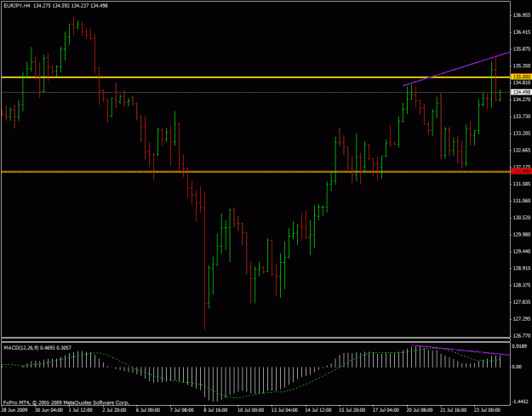Select the purple trendline above the price highs
Viewport: 532px width, 416px height.
pos(456,69)
